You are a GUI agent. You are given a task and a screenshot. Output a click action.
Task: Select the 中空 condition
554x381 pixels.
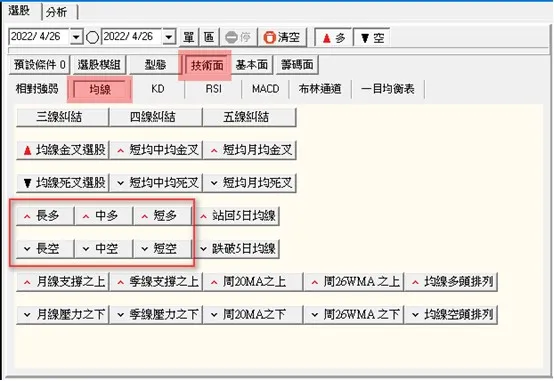point(104,249)
